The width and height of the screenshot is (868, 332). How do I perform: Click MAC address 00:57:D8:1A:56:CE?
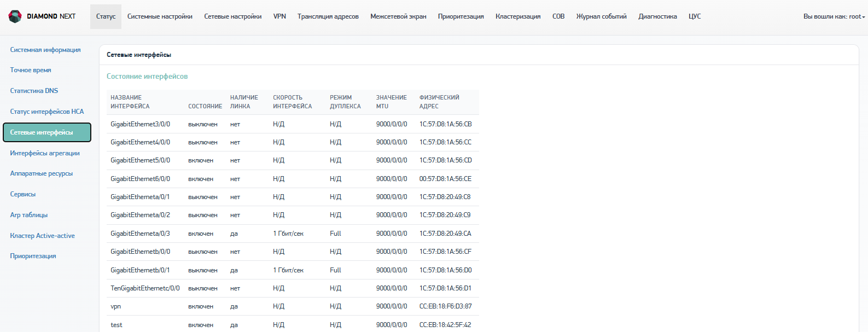pyautogui.click(x=446, y=179)
